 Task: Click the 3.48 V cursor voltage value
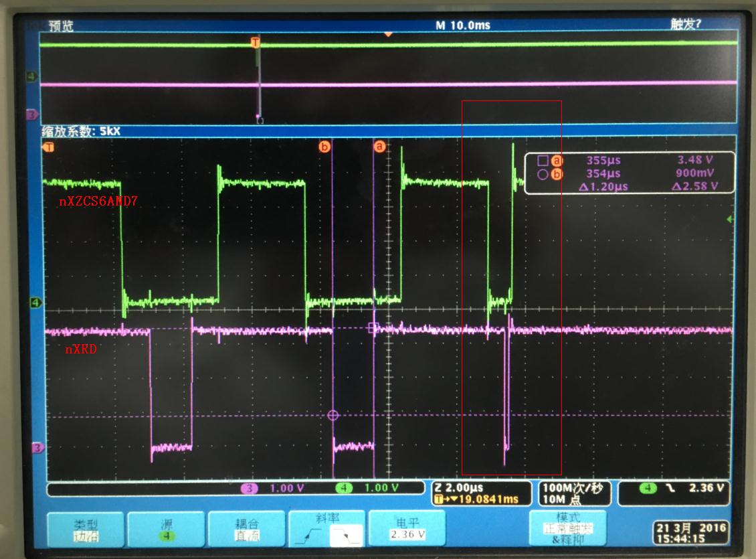coord(694,159)
